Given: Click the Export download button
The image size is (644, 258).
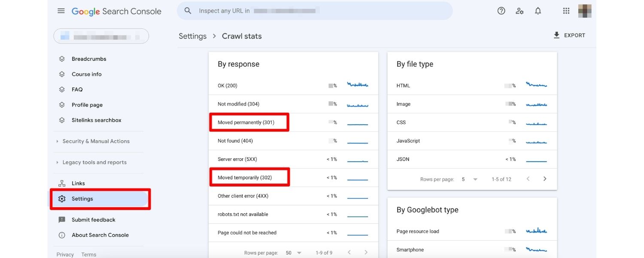Looking at the screenshot, I should pos(569,35).
